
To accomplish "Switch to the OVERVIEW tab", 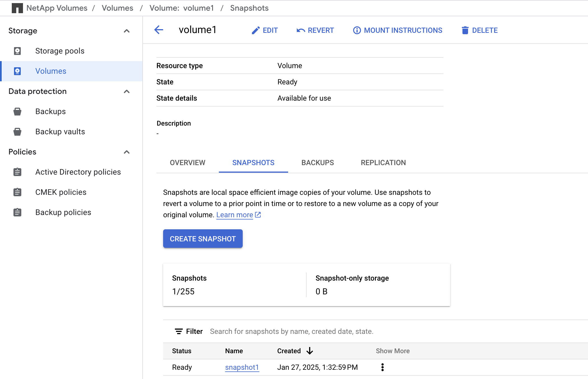I will tap(187, 163).
